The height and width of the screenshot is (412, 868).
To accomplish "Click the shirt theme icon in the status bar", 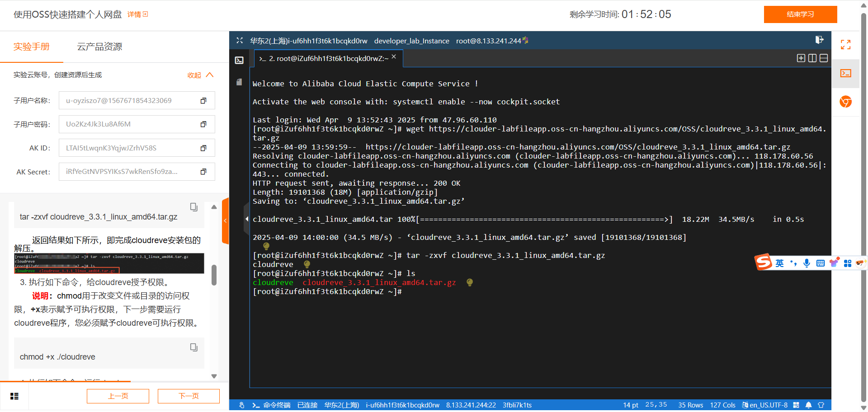I will click(821, 405).
